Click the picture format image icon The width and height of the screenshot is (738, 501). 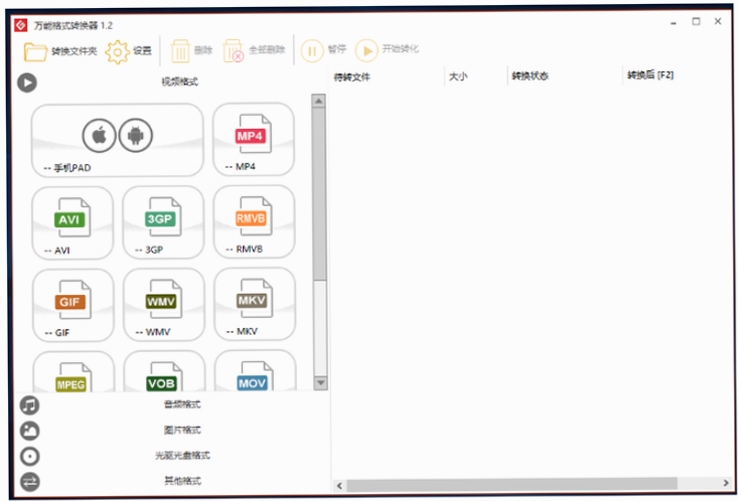click(30, 431)
